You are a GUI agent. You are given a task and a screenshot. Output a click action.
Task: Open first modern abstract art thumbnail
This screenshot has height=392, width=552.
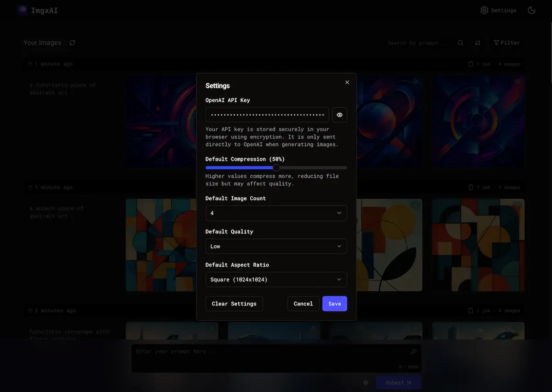pos(161,245)
